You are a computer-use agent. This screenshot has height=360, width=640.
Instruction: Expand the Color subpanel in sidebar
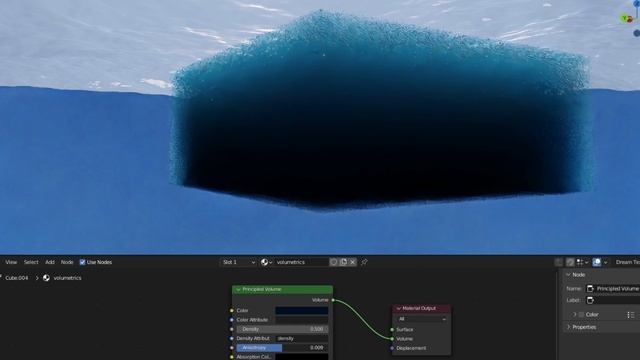pos(575,315)
